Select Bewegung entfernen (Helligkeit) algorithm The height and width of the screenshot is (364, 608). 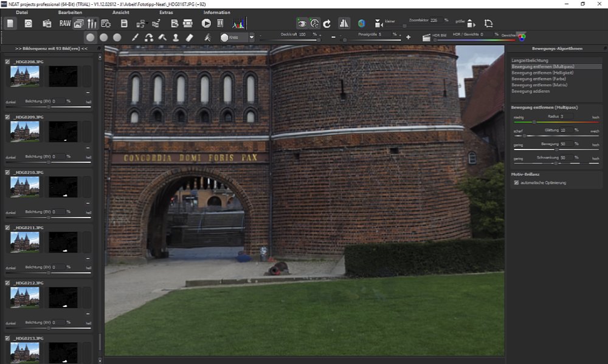556,73
